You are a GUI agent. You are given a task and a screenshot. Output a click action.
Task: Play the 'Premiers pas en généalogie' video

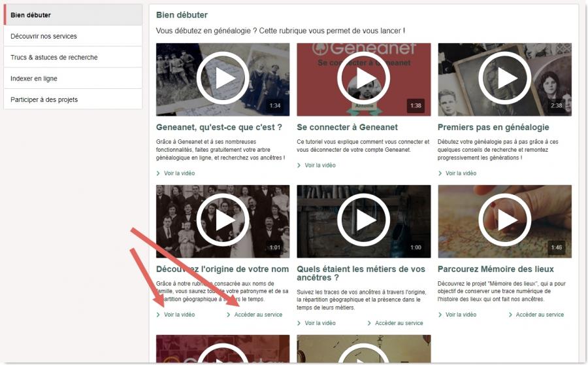click(x=505, y=79)
